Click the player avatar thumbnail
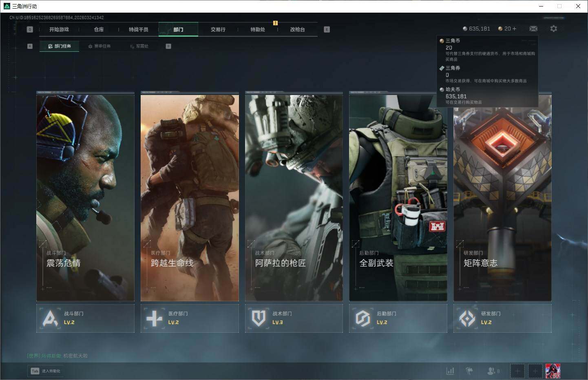This screenshot has width=588, height=380. pyautogui.click(x=553, y=371)
